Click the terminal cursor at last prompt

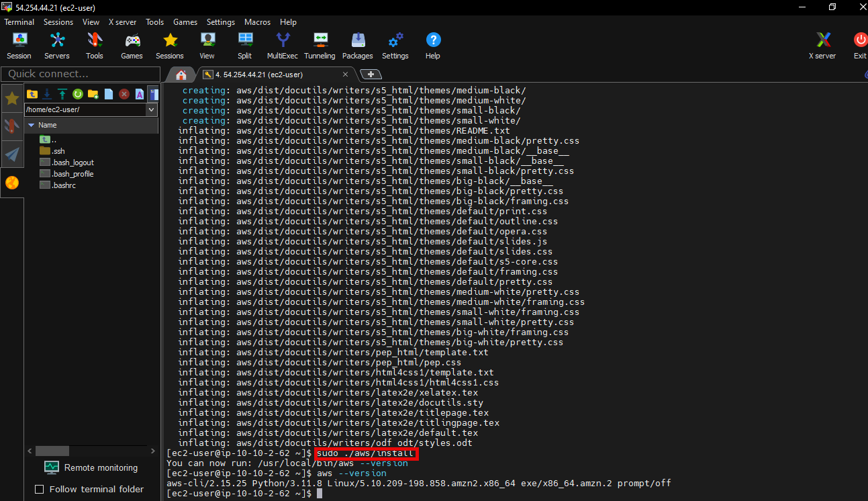[x=320, y=494]
